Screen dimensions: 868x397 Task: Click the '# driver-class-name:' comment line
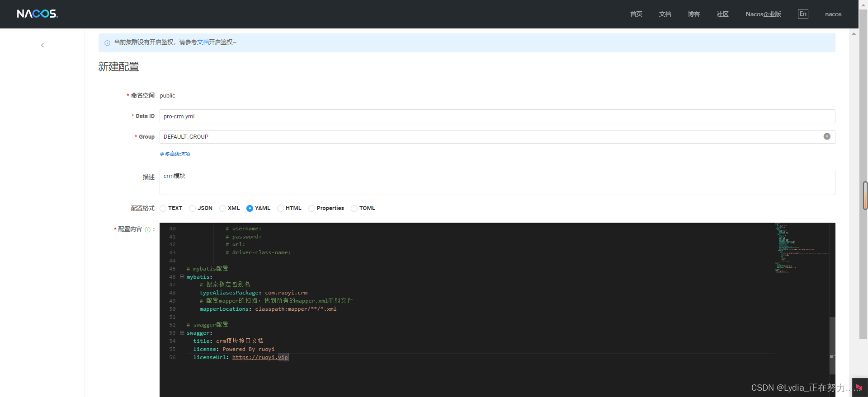[258, 252]
